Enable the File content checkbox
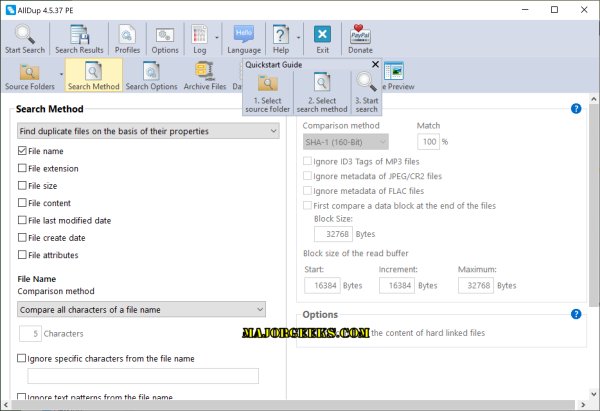 22,203
